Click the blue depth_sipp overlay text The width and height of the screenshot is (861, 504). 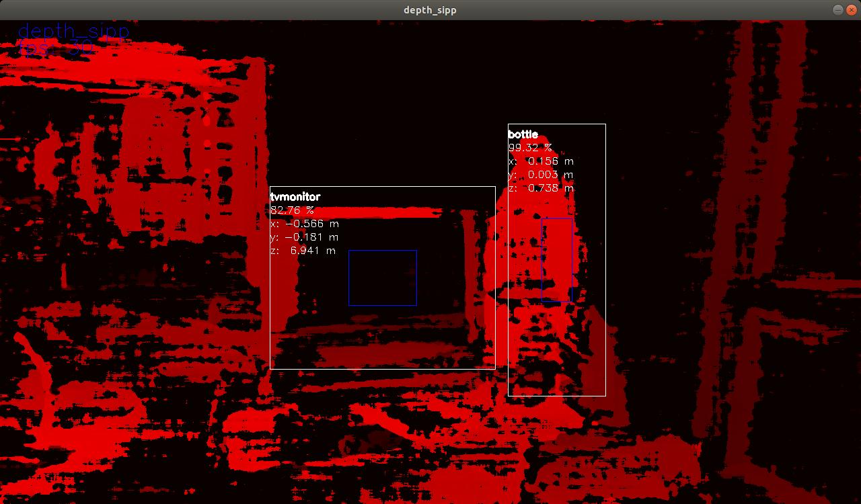[73, 32]
